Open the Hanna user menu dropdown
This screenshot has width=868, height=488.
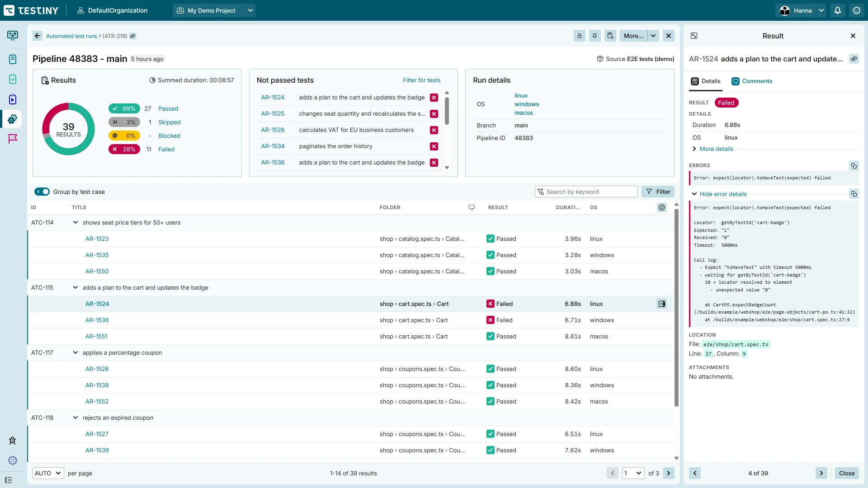point(821,10)
